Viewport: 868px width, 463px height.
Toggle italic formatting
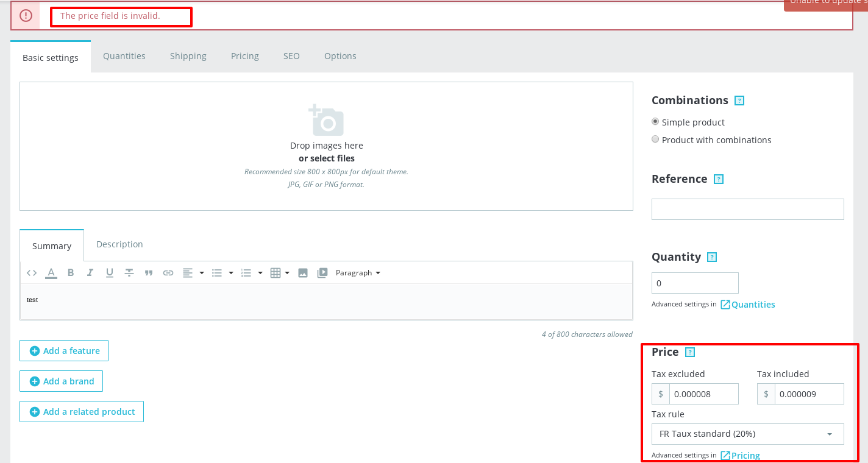[x=90, y=273]
